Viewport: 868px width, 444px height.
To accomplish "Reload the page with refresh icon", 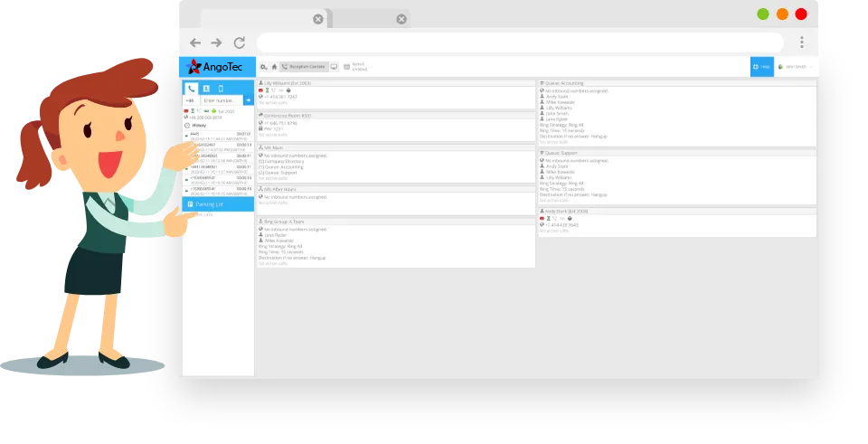I will (x=239, y=43).
